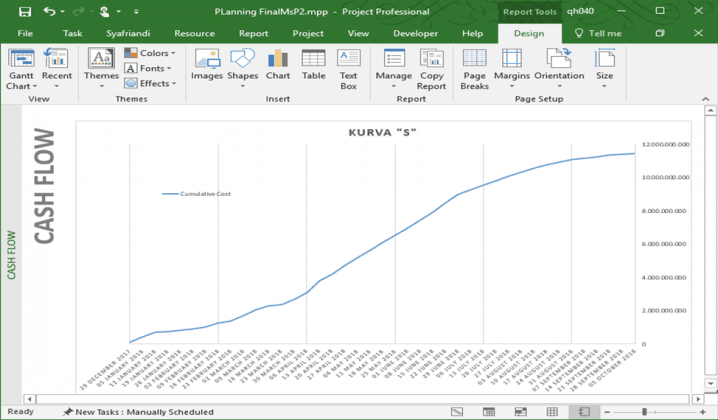Add a Text Box to the report

348,66
